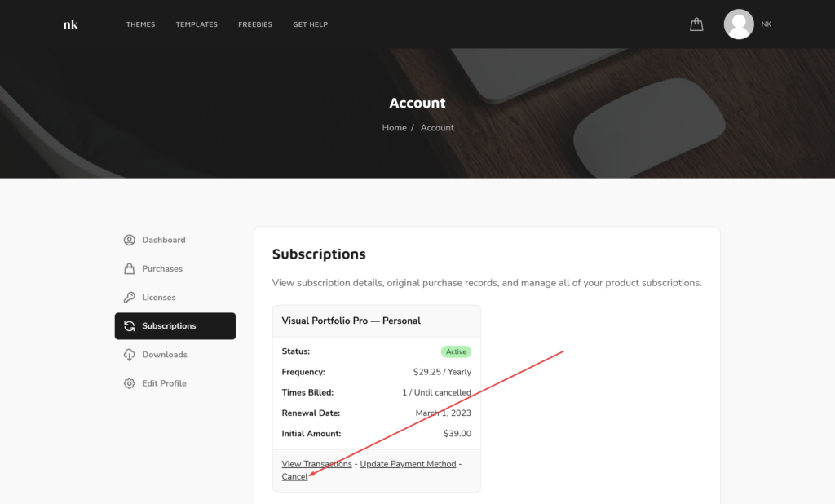Go to Freebies in top navigation
Screen dimensions: 835x504
pyautogui.click(x=255, y=24)
